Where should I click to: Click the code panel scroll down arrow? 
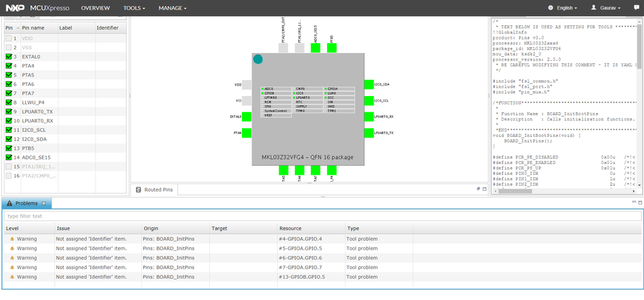[638, 185]
